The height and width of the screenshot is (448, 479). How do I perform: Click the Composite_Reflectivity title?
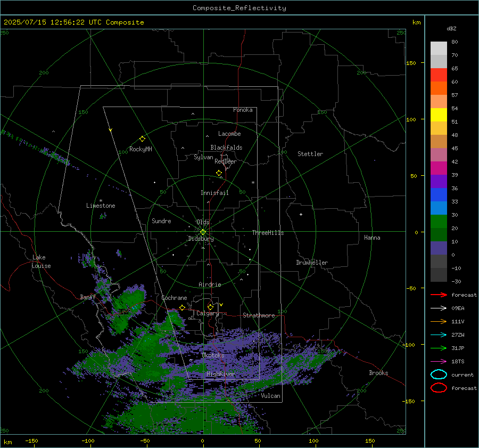[x=240, y=8]
